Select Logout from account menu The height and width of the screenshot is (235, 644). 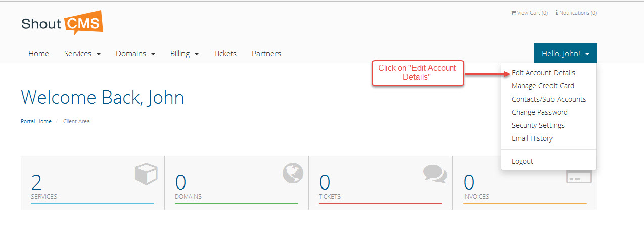tap(522, 161)
